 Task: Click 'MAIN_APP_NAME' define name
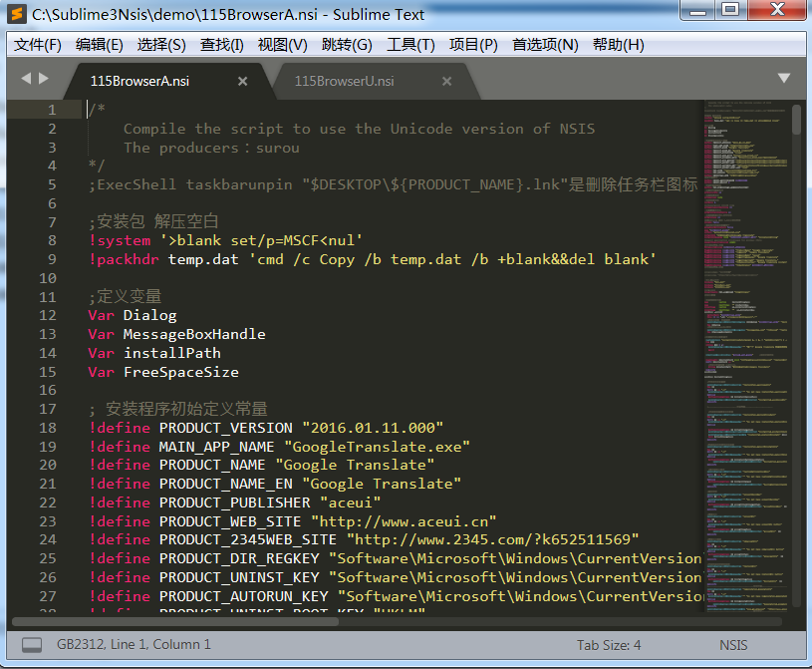[216, 447]
